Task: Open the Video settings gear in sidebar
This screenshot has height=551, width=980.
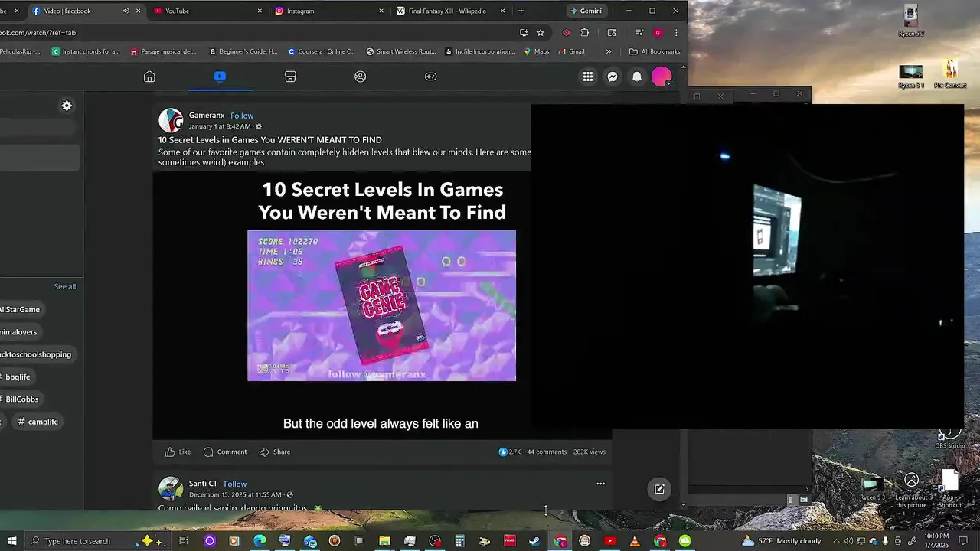Action: click(67, 106)
